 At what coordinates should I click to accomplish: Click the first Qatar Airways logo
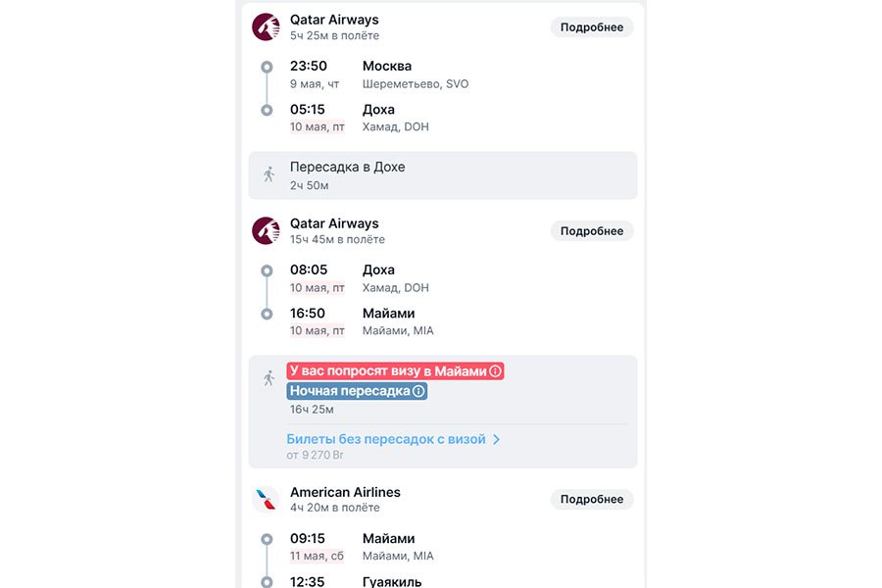click(266, 27)
